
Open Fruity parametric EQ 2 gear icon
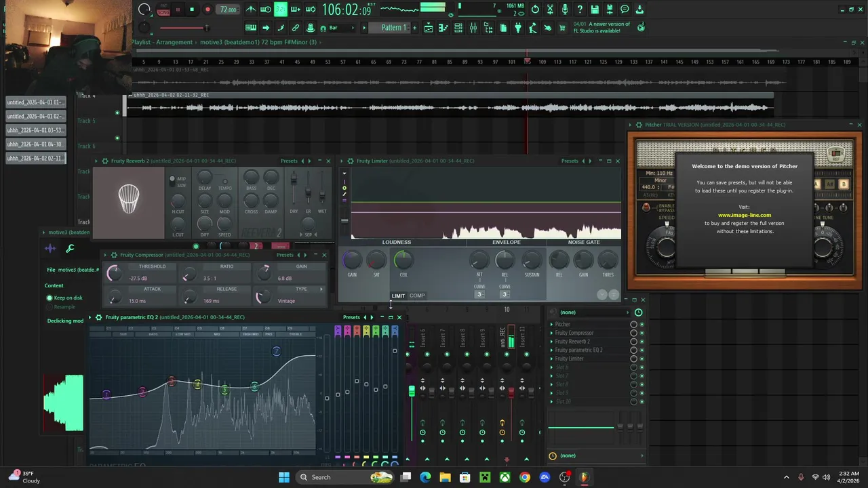tap(99, 317)
